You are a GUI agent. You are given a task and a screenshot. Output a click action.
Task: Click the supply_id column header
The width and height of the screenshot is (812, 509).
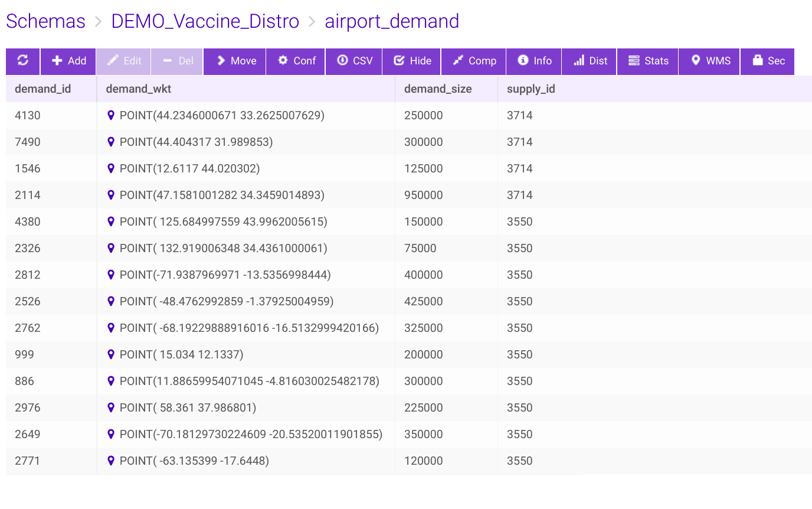tap(531, 89)
